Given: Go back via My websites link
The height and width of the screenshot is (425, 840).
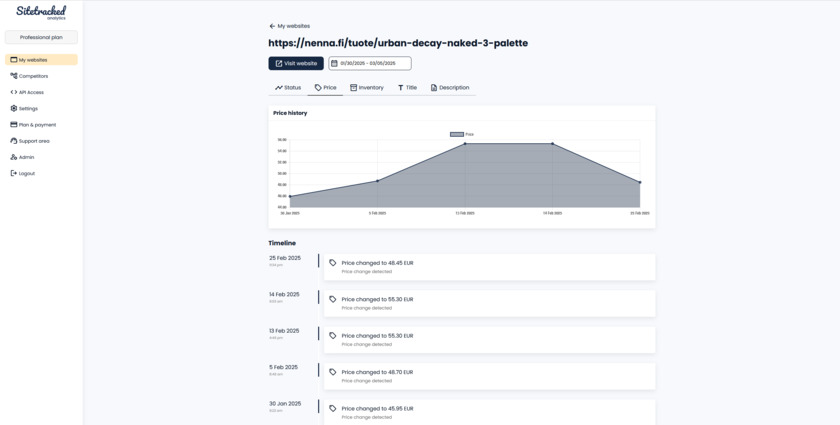Looking at the screenshot, I should coord(289,26).
